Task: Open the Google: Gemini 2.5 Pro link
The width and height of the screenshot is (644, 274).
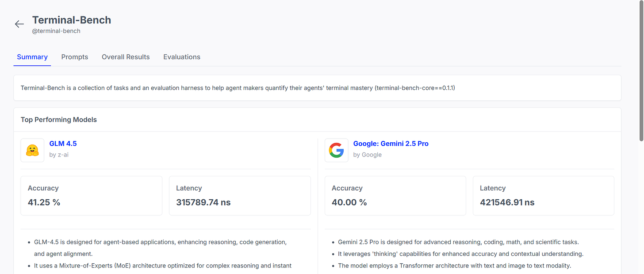Action: coord(391,144)
